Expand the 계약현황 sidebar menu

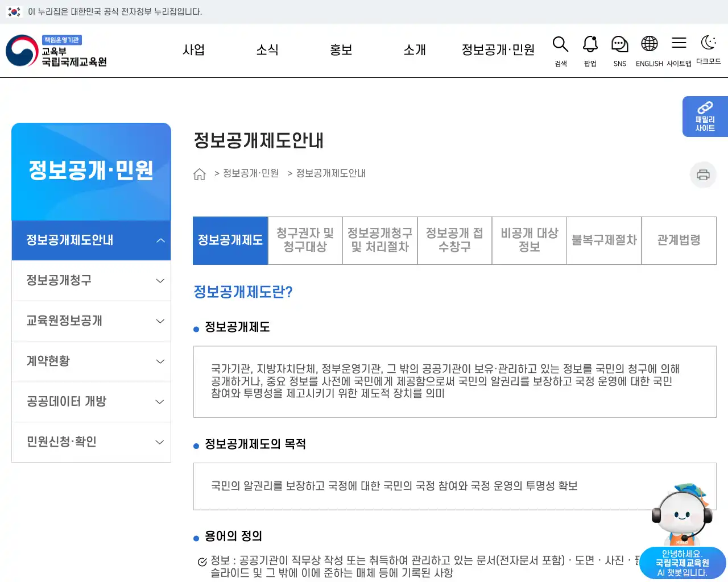coord(91,361)
